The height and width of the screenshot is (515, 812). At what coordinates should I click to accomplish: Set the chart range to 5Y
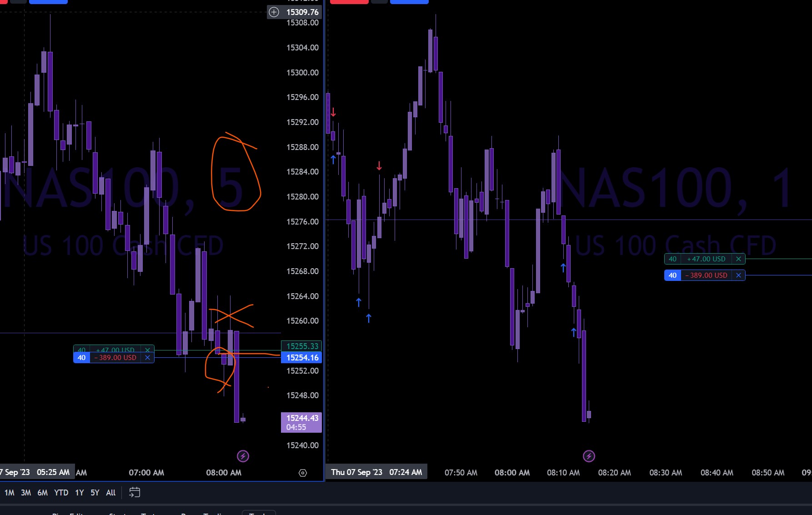pyautogui.click(x=95, y=493)
